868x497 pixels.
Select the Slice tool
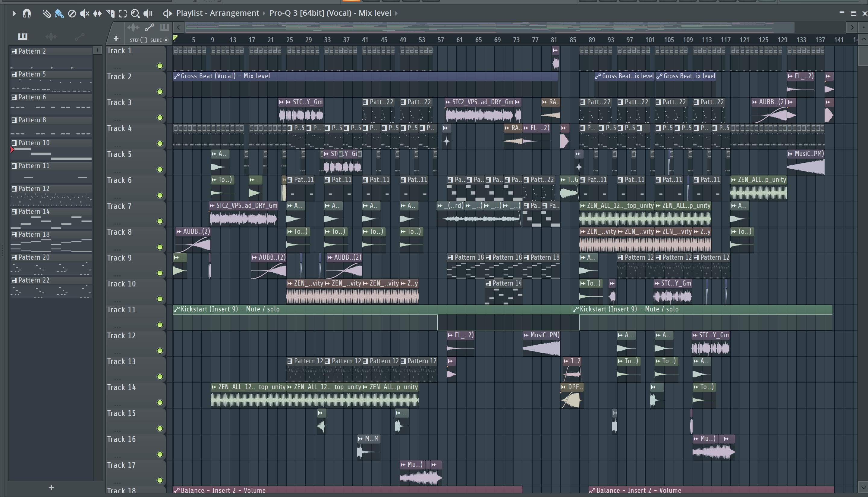(110, 13)
